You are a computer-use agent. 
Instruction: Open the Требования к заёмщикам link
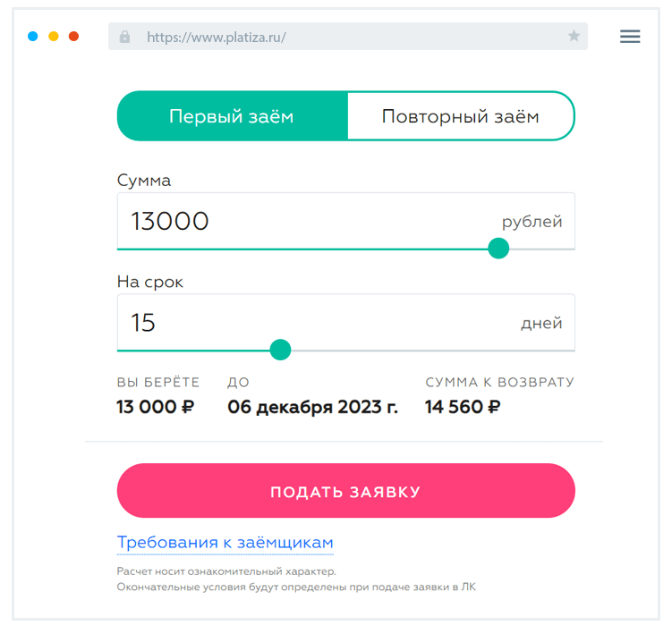point(225,543)
